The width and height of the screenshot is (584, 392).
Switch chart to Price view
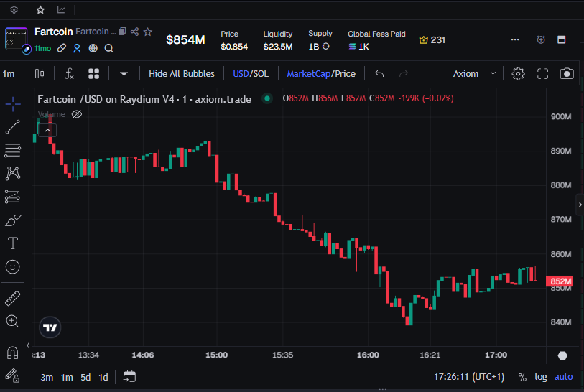(345, 74)
